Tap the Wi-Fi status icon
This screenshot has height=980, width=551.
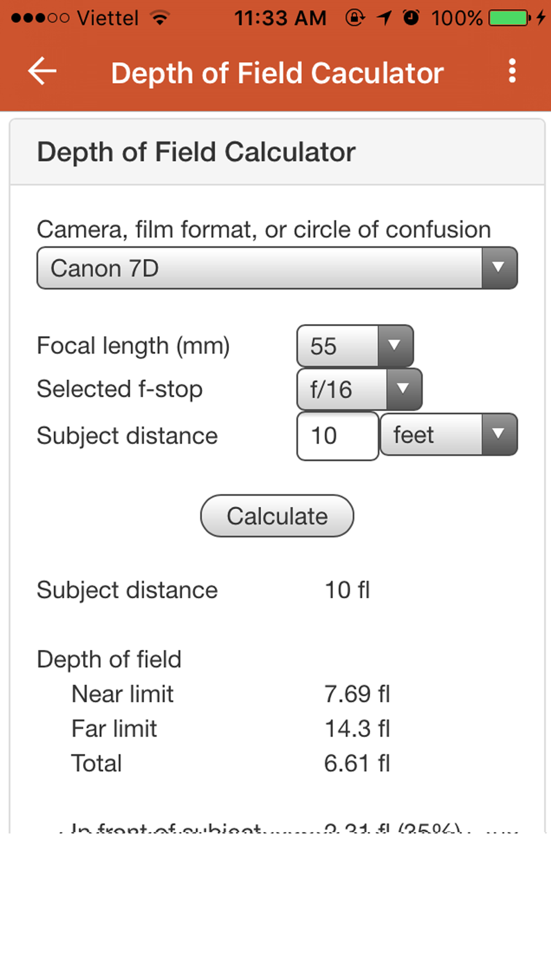(160, 18)
